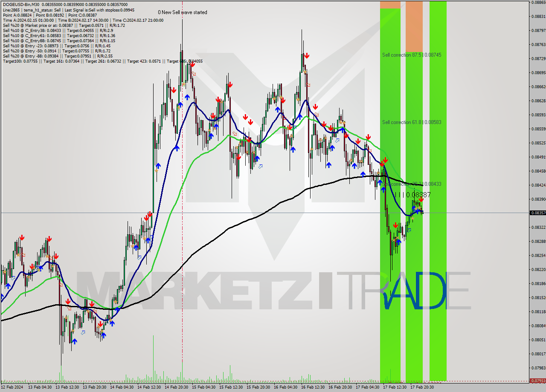Click the 0.08322 price axis label
546x392 pixels.
pyautogui.click(x=538, y=227)
